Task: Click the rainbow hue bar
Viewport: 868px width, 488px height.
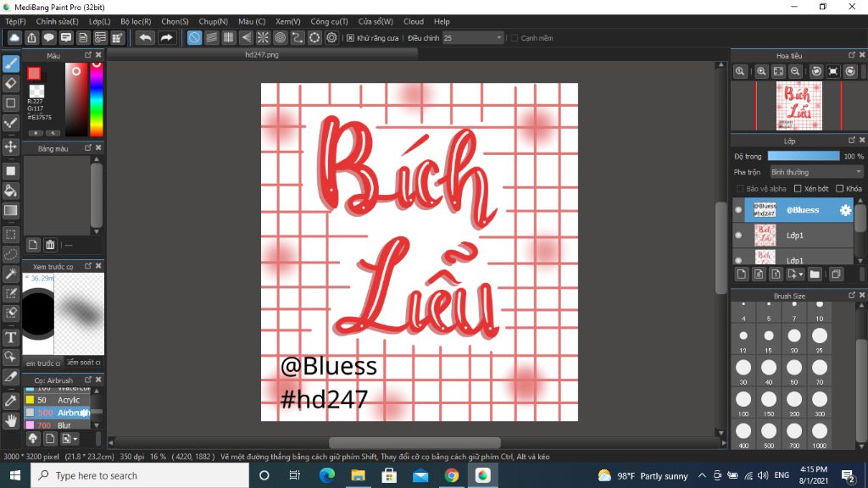Action: [x=97, y=99]
